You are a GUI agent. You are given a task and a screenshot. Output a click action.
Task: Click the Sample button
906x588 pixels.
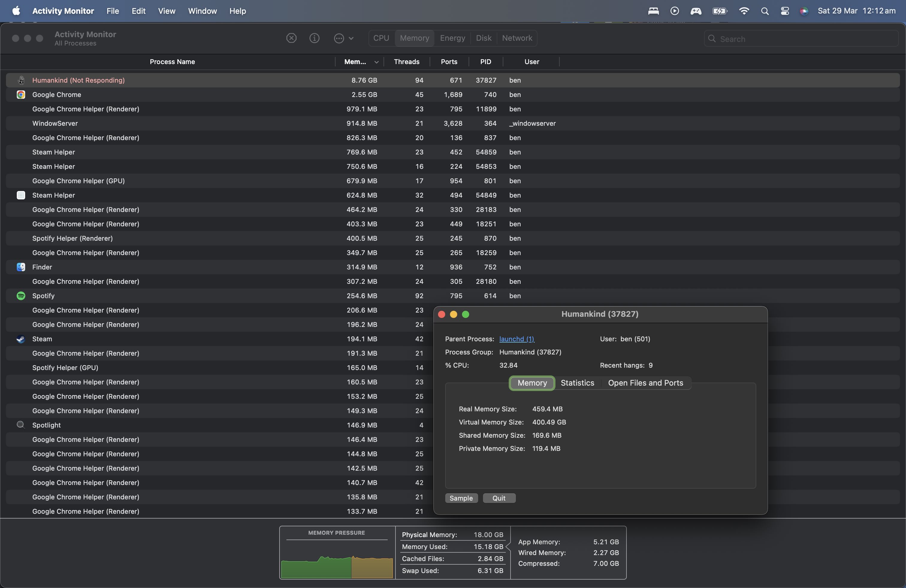coord(461,498)
